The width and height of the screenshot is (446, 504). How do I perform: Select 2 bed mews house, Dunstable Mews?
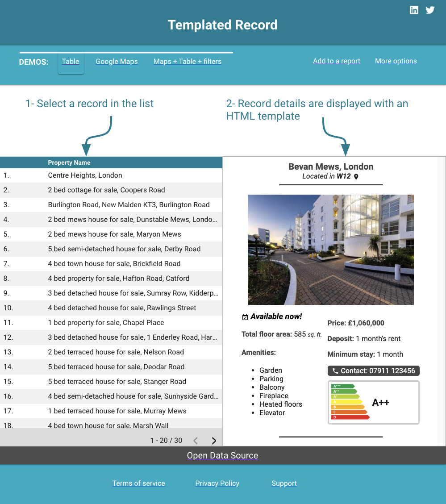click(111, 220)
